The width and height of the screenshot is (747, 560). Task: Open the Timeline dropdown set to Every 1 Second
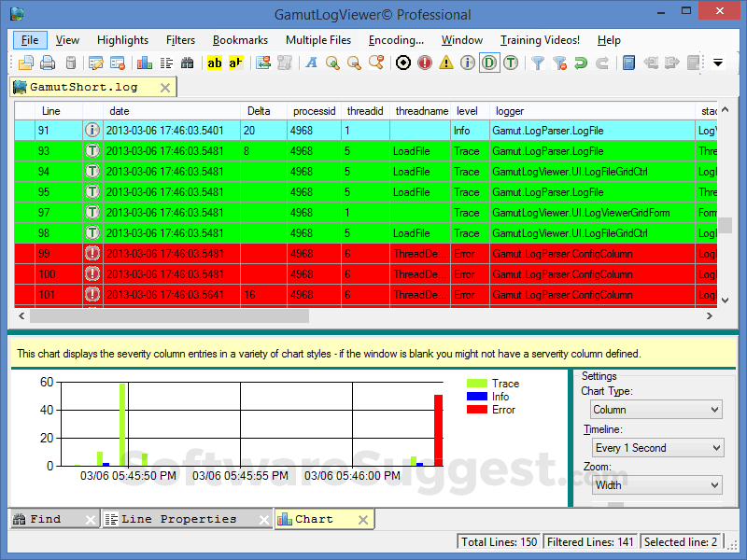pyautogui.click(x=657, y=447)
